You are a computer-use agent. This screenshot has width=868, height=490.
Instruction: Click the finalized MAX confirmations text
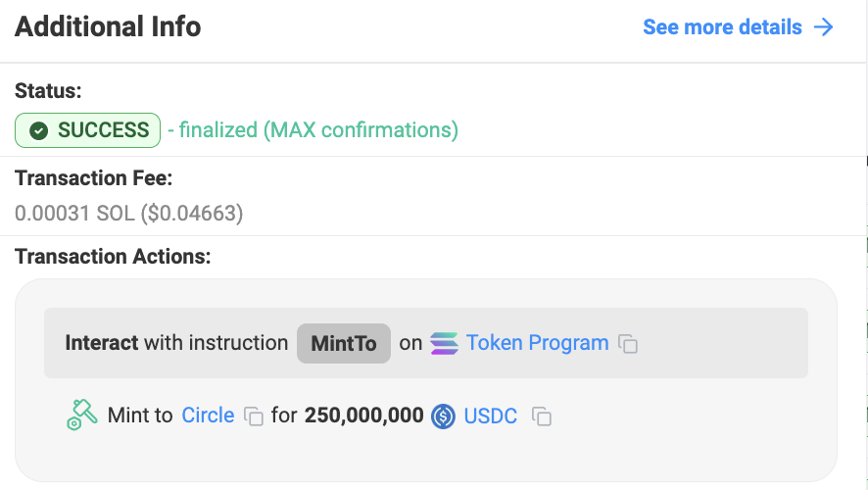313,130
